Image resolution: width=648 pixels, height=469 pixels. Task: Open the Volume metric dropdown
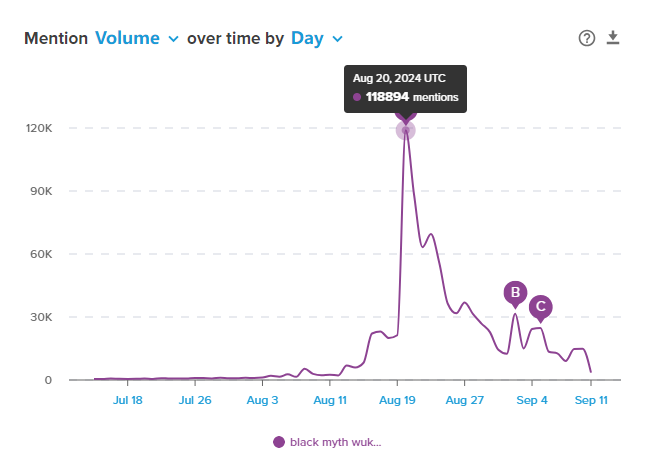point(137,38)
